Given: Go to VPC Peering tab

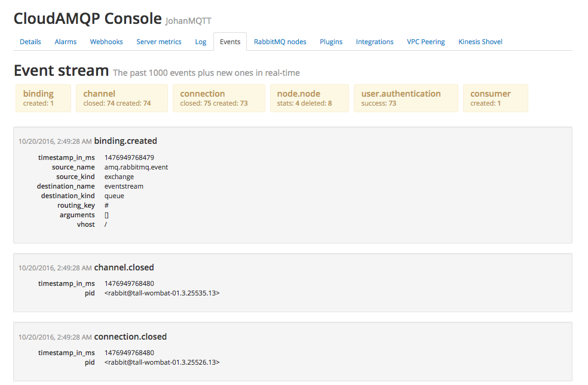Looking at the screenshot, I should click(426, 42).
